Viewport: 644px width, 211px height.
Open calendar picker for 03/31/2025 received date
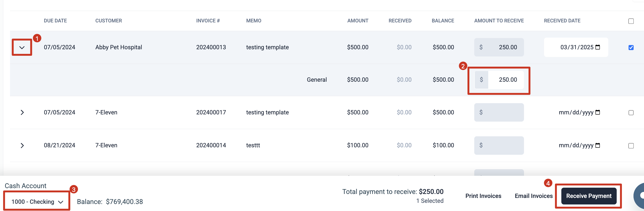click(x=598, y=47)
